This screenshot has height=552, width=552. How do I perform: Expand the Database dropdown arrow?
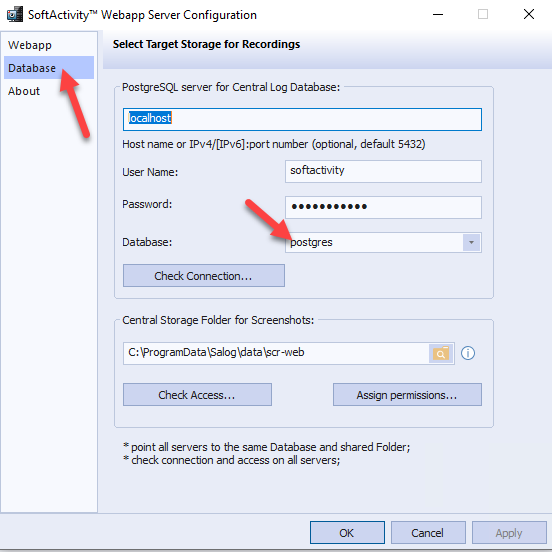click(471, 242)
